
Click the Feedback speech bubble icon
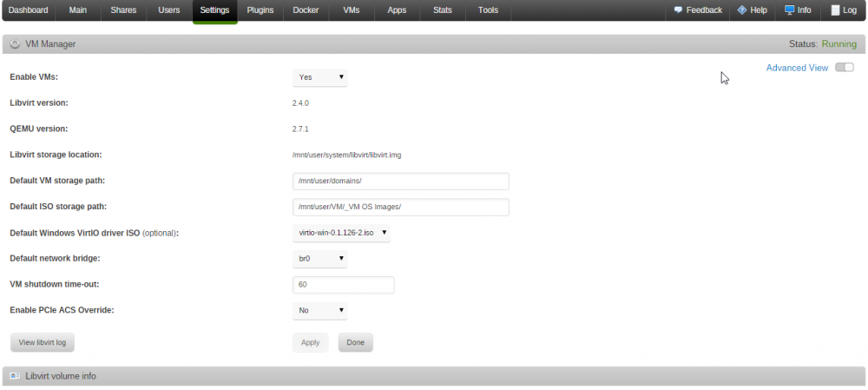point(678,10)
